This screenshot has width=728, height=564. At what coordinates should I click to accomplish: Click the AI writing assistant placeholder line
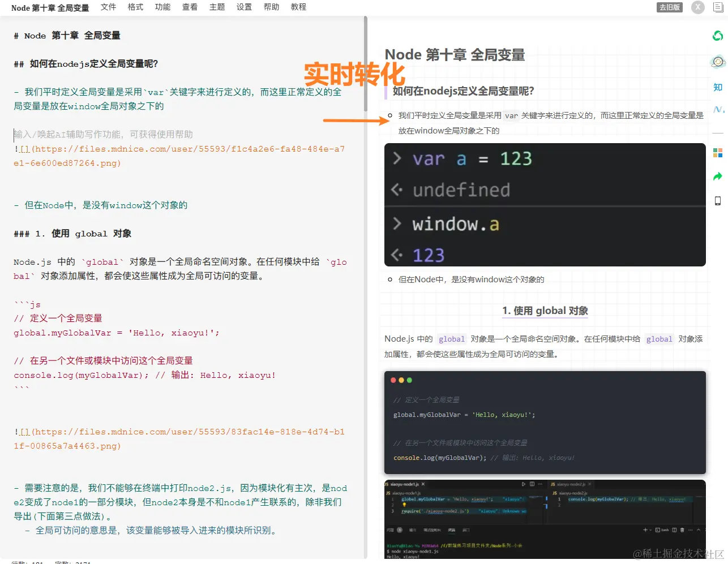pyautogui.click(x=104, y=135)
